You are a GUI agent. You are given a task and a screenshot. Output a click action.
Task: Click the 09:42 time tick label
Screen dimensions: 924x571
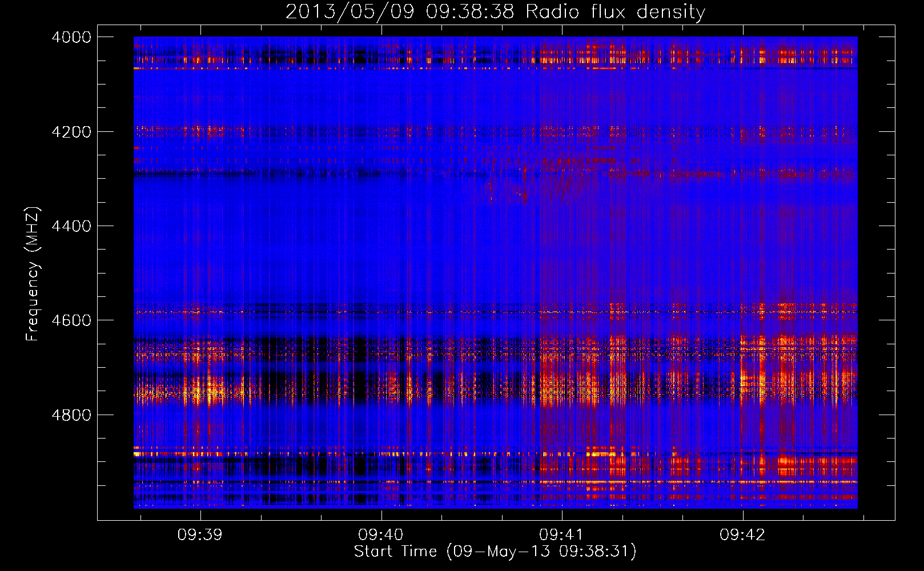(x=742, y=535)
